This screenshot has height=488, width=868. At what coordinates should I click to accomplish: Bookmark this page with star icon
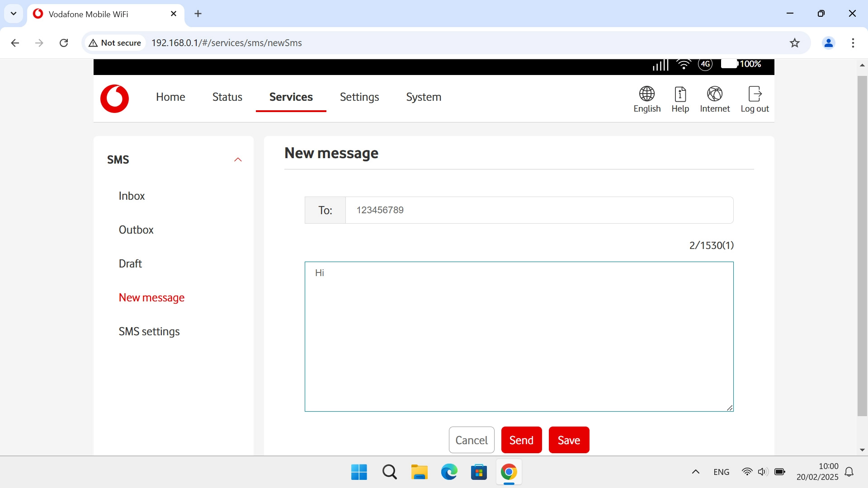[x=794, y=43]
